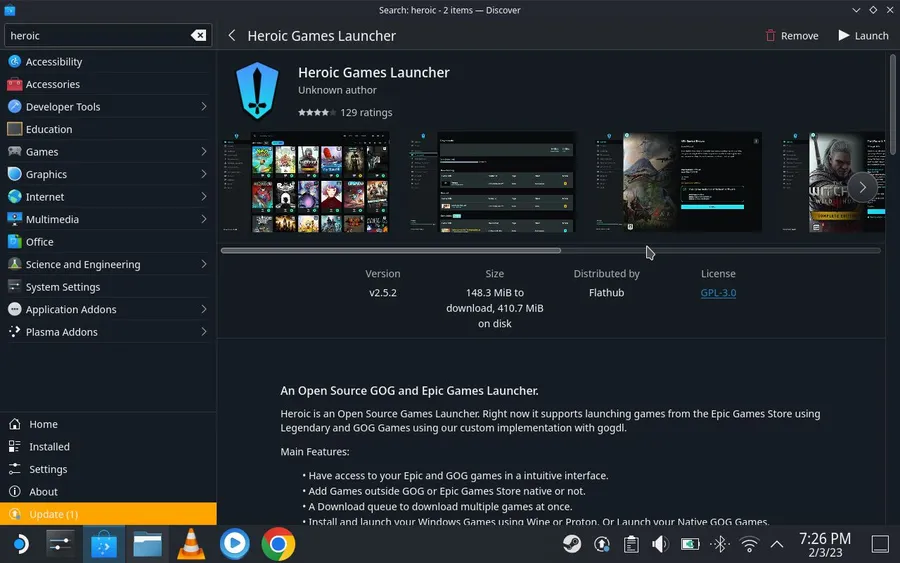The width and height of the screenshot is (900, 563).
Task: Show Installed applications
Action: pos(108,446)
